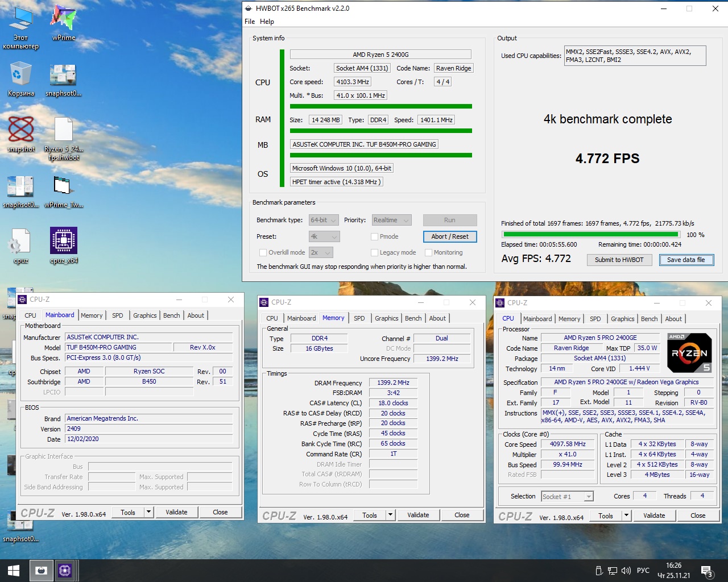Select the cpuz desktop file icon
This screenshot has width=728, height=582.
tap(21, 246)
